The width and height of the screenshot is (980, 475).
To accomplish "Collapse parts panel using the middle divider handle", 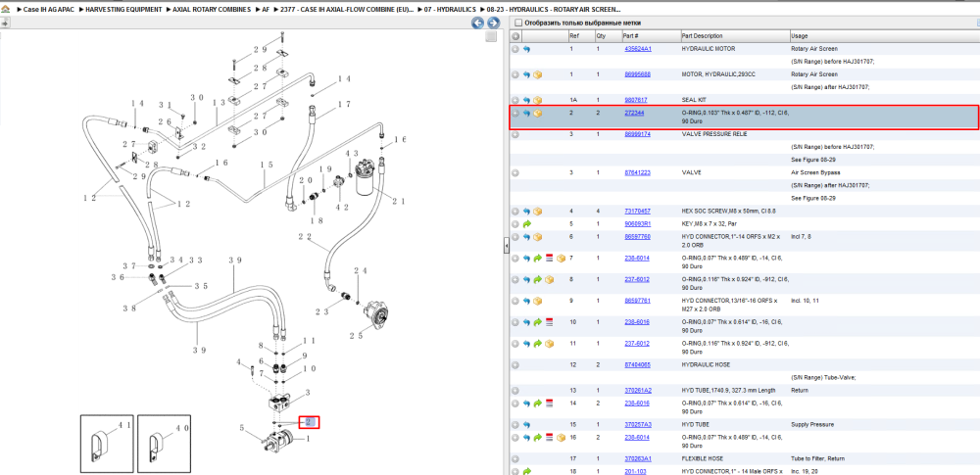I will point(506,246).
